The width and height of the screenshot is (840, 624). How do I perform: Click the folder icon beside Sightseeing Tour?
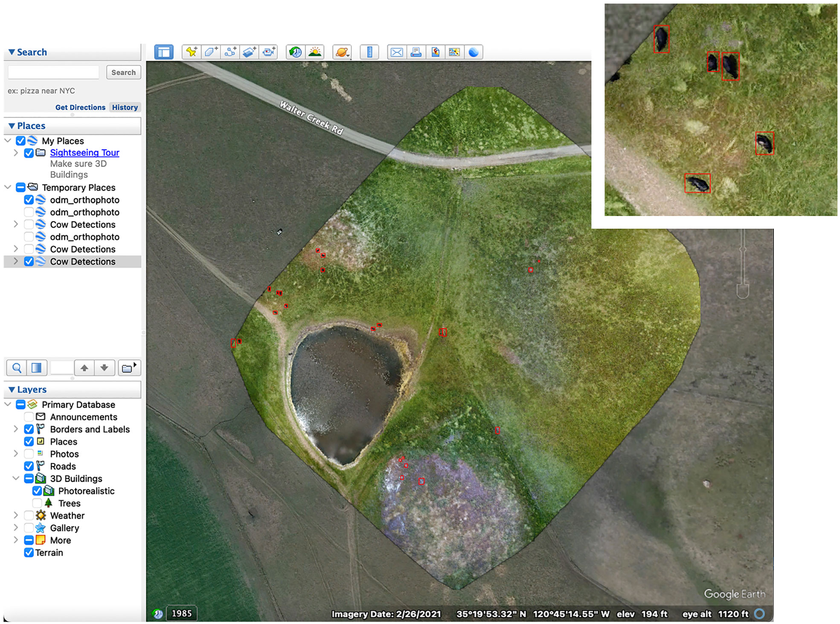tap(41, 152)
